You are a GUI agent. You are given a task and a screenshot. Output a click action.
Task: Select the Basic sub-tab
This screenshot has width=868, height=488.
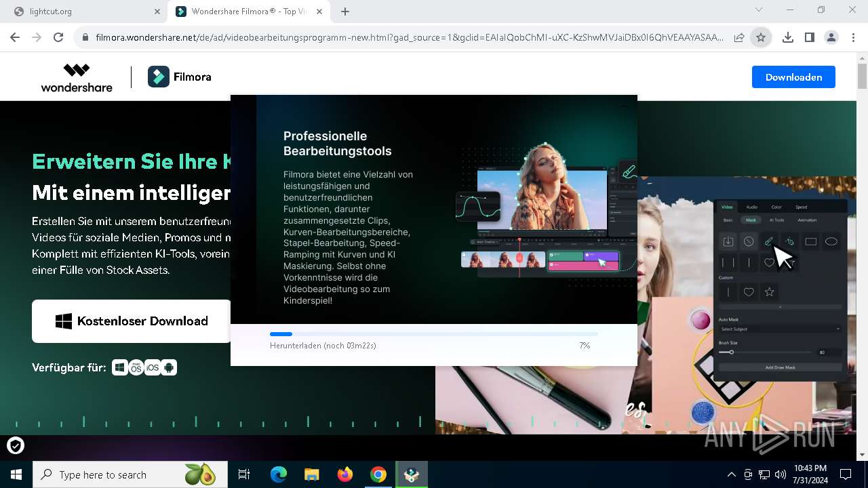coord(728,220)
